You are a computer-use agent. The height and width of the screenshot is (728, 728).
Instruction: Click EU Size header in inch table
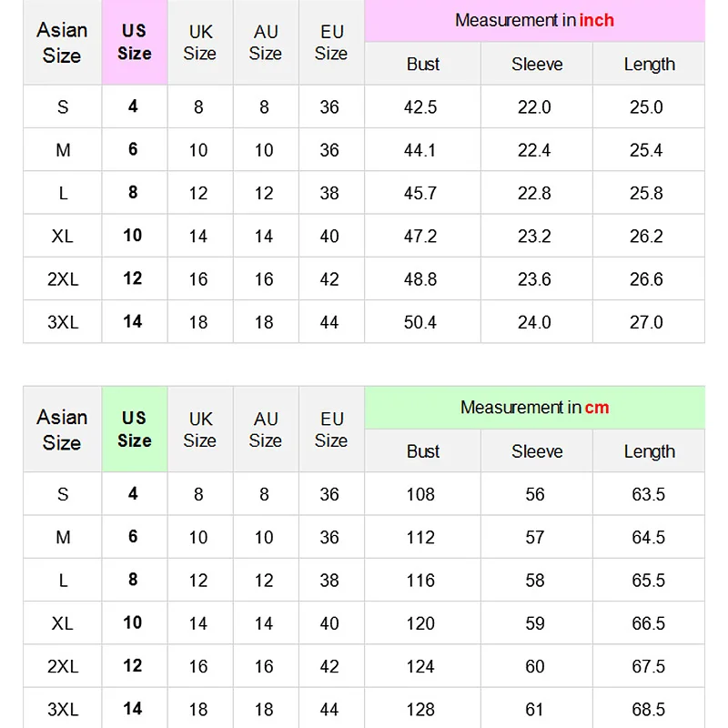pos(331,42)
